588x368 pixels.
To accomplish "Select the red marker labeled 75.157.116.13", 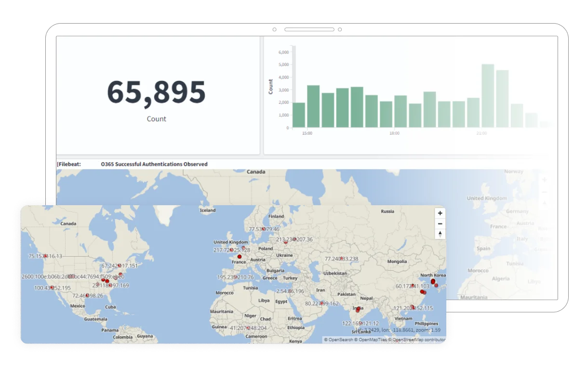I will pos(45,256).
